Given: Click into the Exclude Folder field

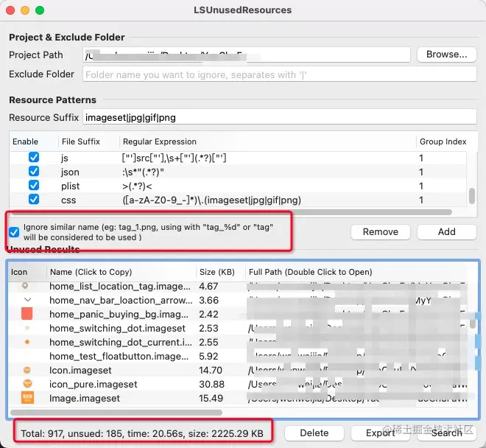Looking at the screenshot, I should point(279,74).
